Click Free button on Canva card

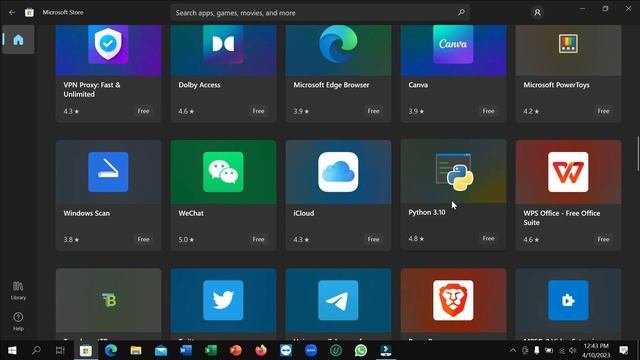tap(488, 111)
